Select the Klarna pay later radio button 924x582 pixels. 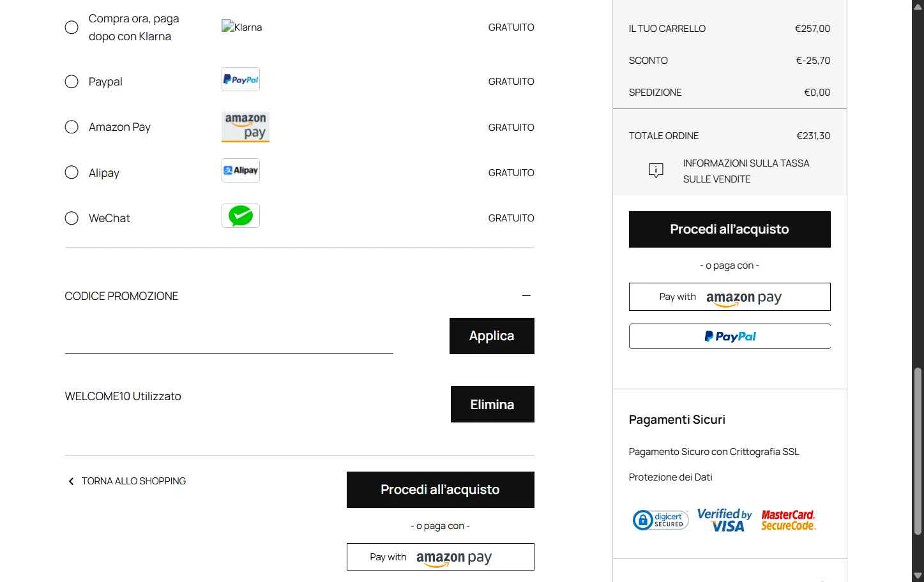(72, 27)
